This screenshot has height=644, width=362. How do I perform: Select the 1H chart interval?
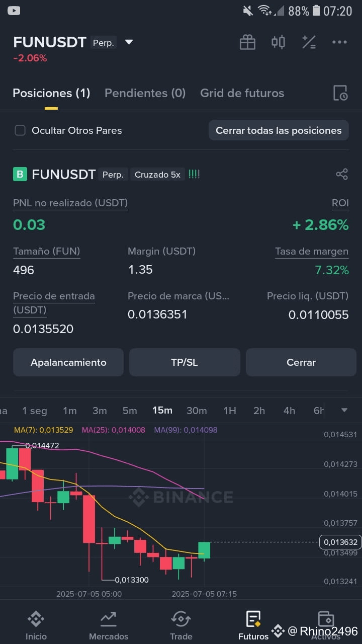point(230,411)
